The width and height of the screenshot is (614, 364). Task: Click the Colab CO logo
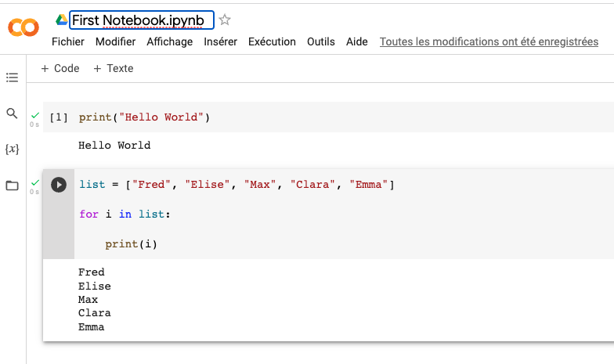tap(23, 27)
